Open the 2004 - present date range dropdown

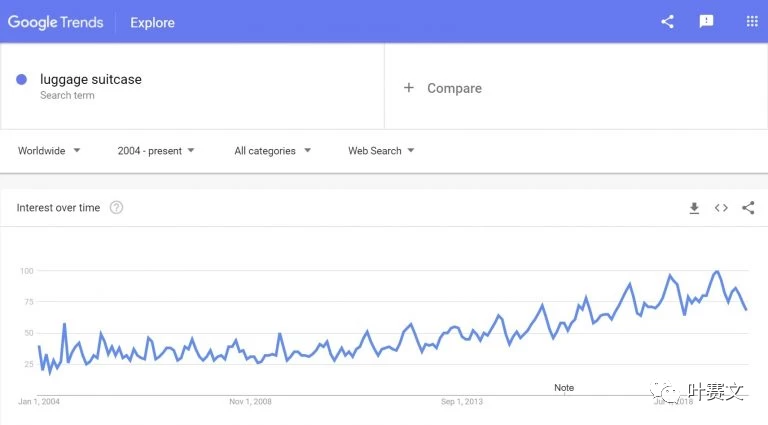click(156, 151)
